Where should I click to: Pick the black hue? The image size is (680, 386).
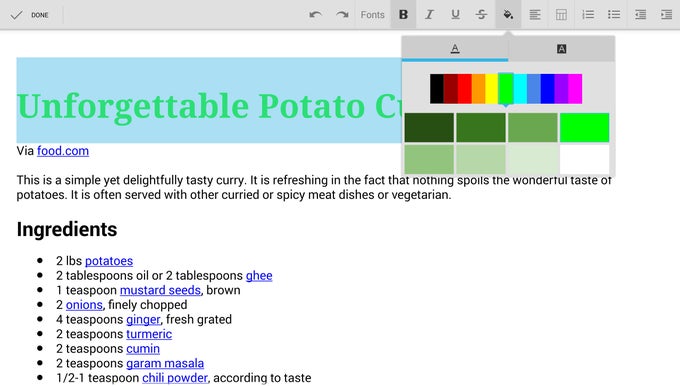point(437,88)
